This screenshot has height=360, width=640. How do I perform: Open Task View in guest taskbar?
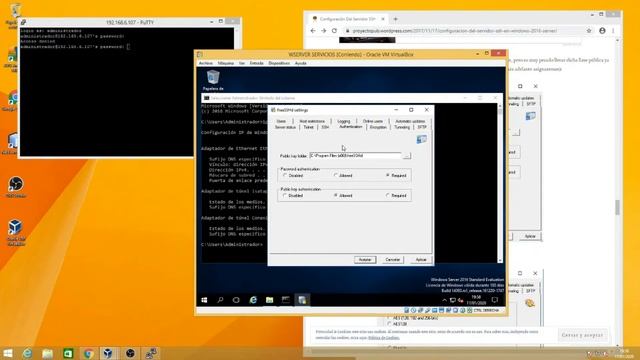pos(236,300)
